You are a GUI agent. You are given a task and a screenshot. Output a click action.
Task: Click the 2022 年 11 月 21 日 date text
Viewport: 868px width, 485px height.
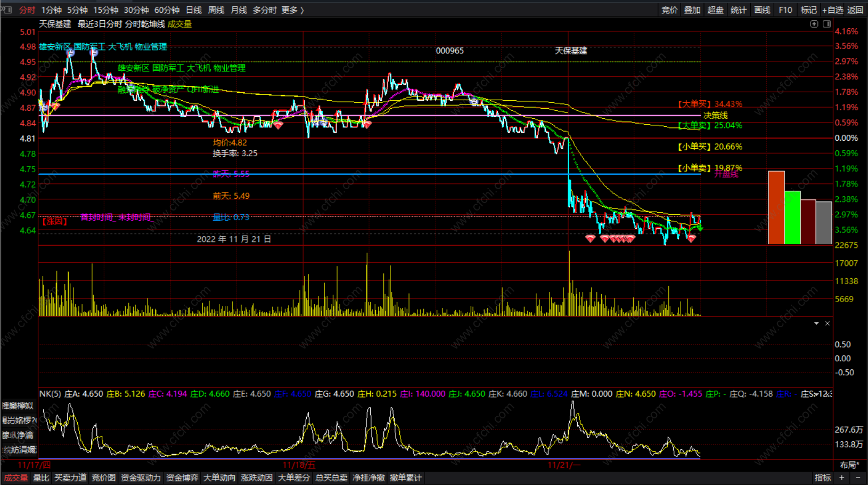click(x=234, y=239)
